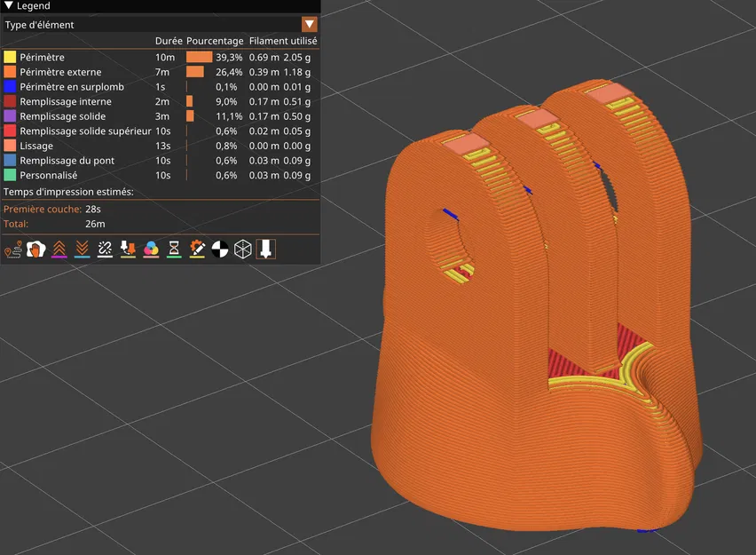Open the Type d'élément dropdown
756x555 pixels.
point(310,24)
